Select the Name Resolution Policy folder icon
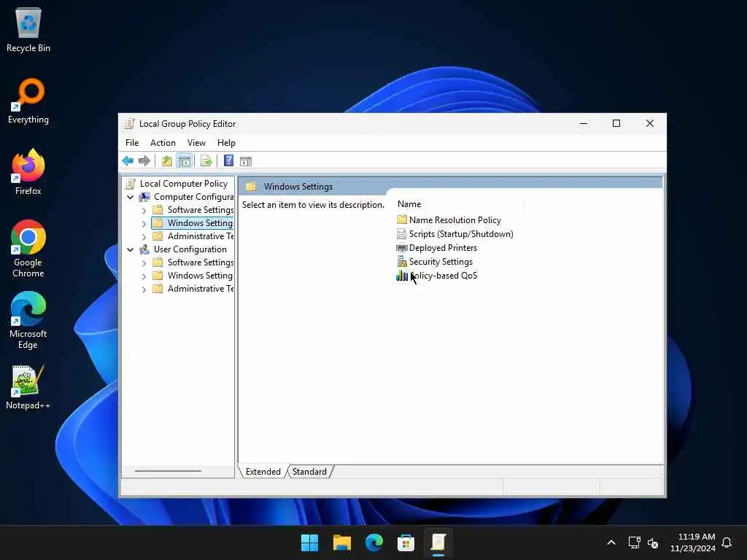747x560 pixels. (402, 219)
